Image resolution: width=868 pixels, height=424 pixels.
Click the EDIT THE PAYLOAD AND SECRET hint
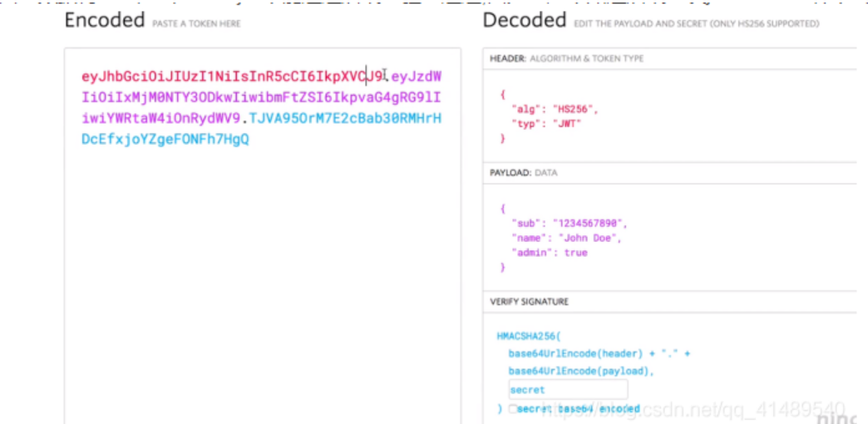pyautogui.click(x=697, y=24)
